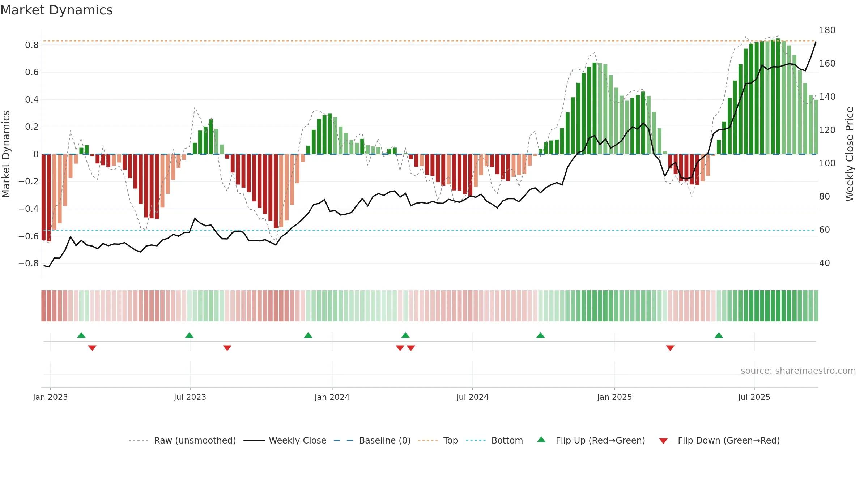Click the 'Jul 2025' x-axis label
Image resolution: width=868 pixels, height=488 pixels.
tap(754, 397)
